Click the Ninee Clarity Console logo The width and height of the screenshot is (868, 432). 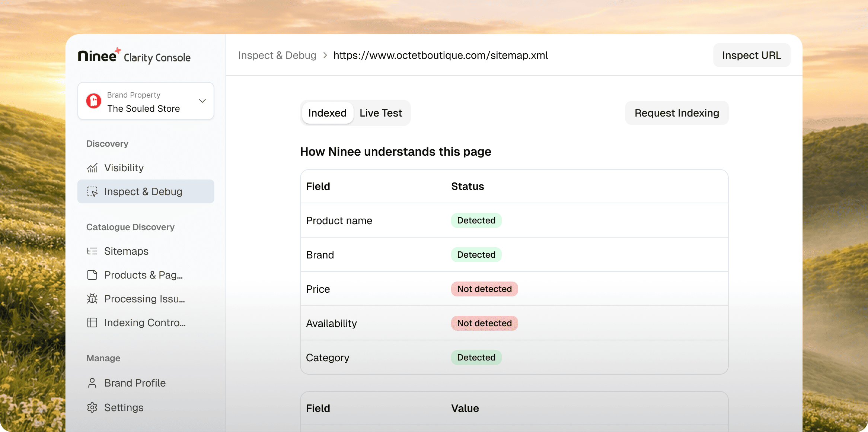coord(134,57)
